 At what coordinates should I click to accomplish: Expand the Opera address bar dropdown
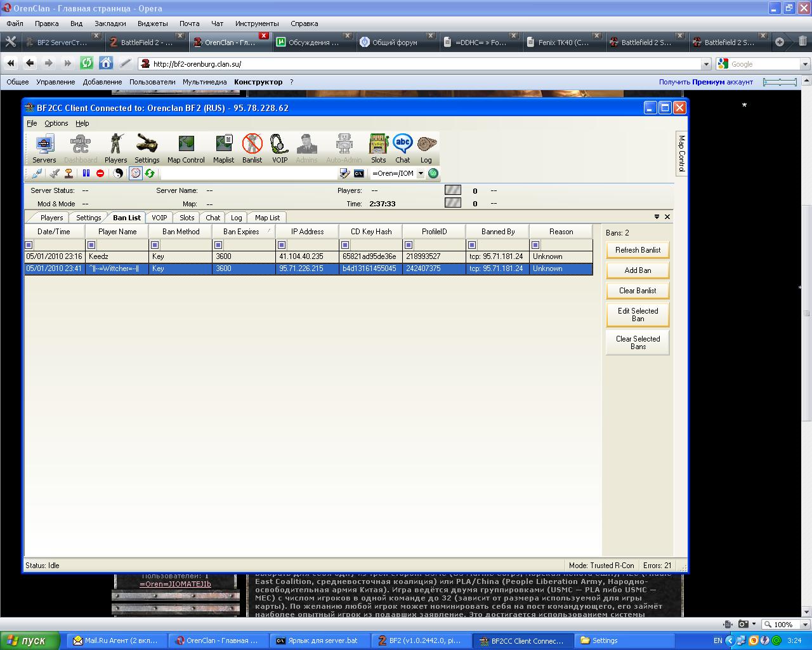point(706,63)
